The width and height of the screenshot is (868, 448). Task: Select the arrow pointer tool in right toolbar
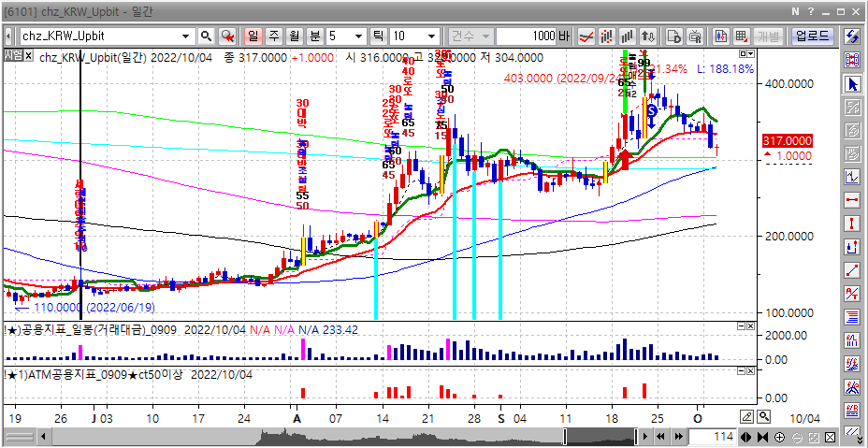point(852,84)
